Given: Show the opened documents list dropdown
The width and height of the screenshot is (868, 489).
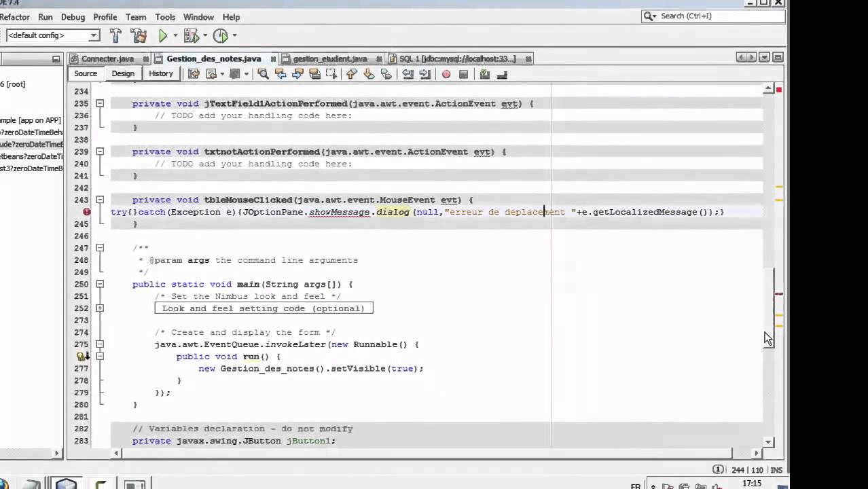Looking at the screenshot, I should tap(764, 58).
